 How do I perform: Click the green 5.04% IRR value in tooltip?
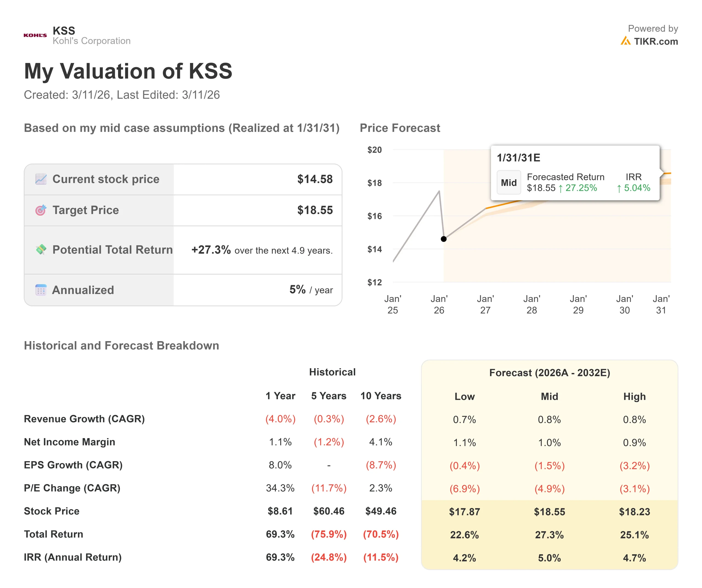click(x=637, y=188)
